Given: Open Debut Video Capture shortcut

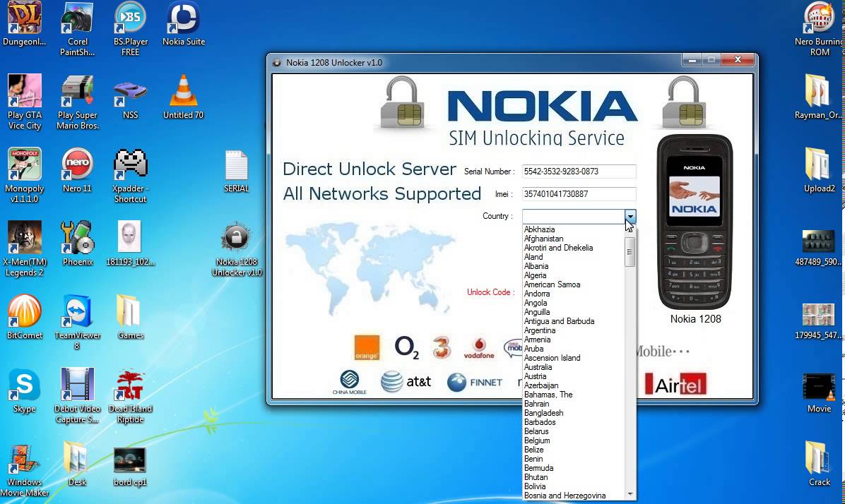Looking at the screenshot, I should [77, 396].
